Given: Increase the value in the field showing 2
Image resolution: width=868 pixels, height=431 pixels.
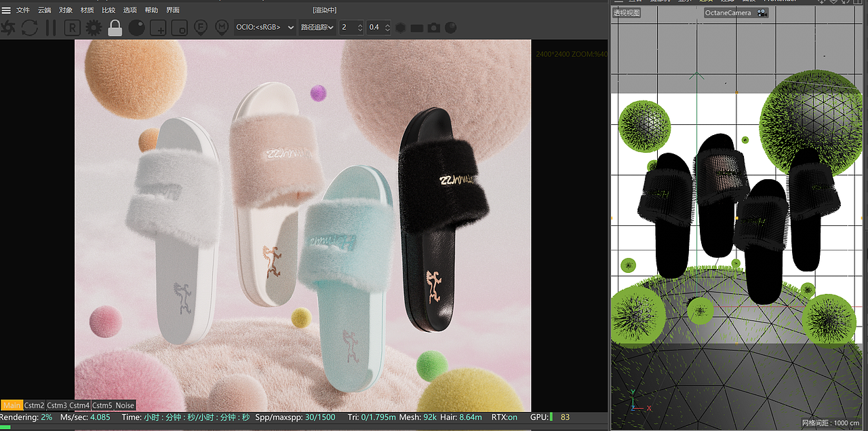Looking at the screenshot, I should (360, 24).
